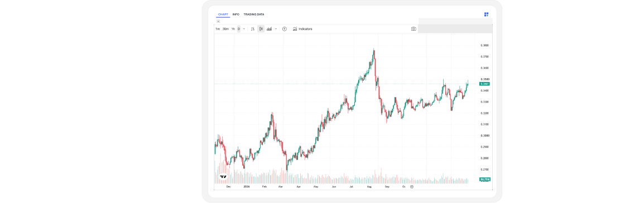Viewport: 644px width, 203px height.
Task: Click the Dec label on time axis
Action: (x=228, y=187)
